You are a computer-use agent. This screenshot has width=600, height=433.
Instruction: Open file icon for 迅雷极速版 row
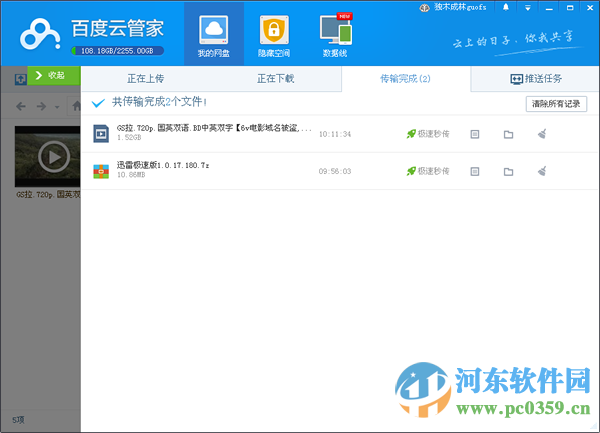tap(474, 171)
